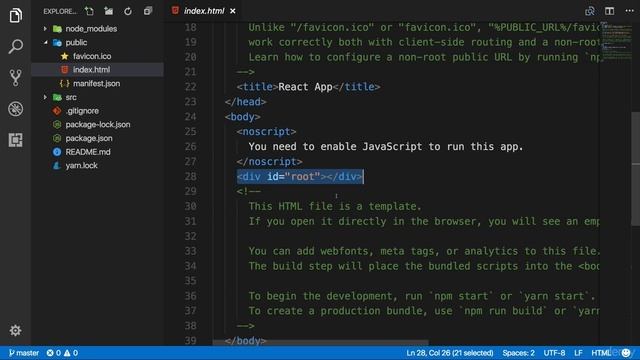Click the New Folder icon in Explorer
The width and height of the screenshot is (640, 360).
point(109,11)
